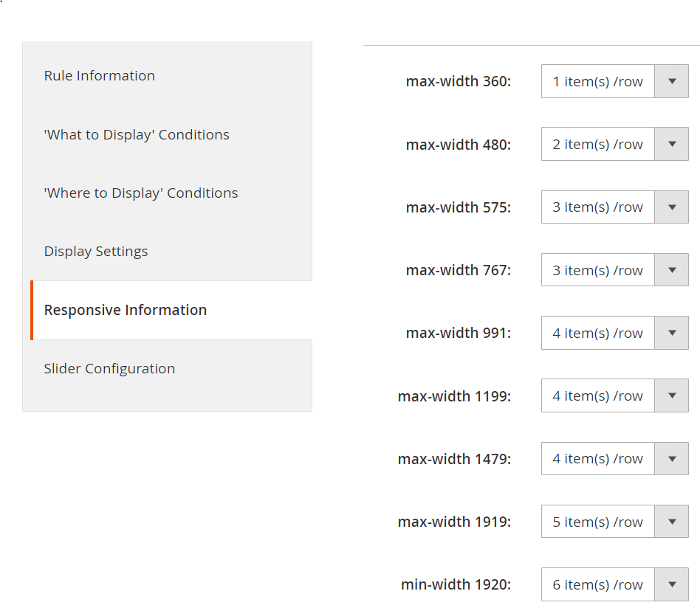Expand the max-width 1199 select box
This screenshot has width=700, height=608.
point(614,396)
